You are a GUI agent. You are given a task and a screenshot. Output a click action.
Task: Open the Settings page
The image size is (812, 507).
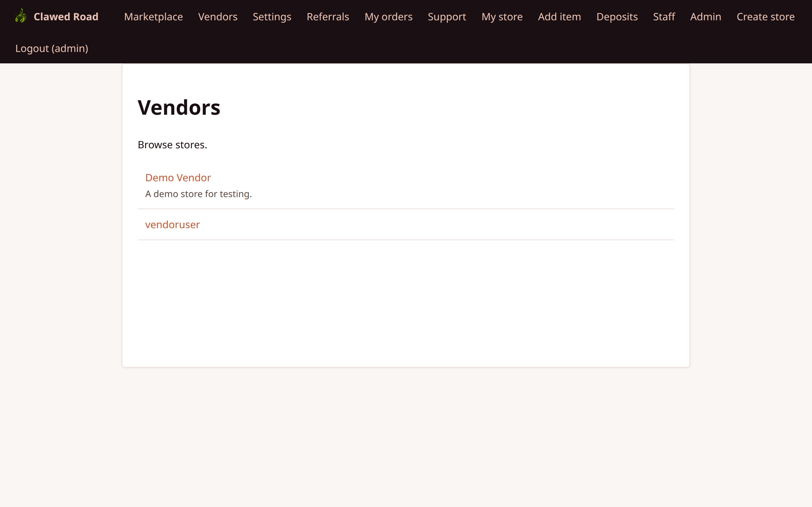point(272,16)
